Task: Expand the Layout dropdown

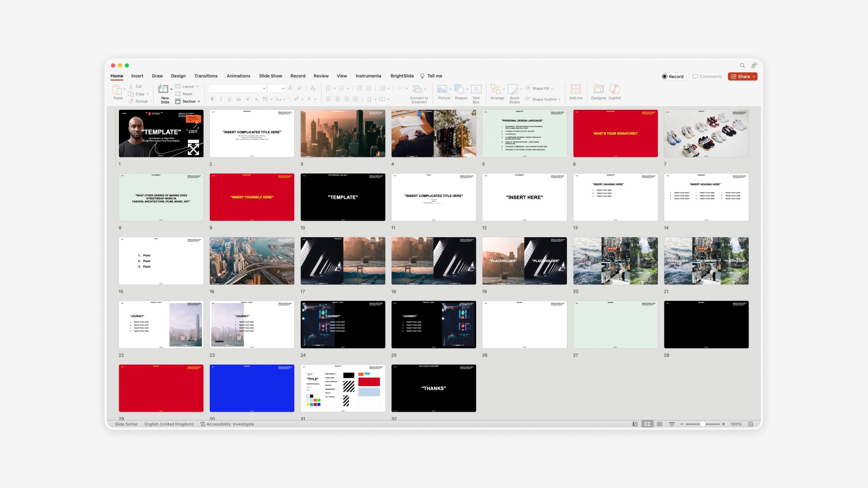Action: [189, 86]
